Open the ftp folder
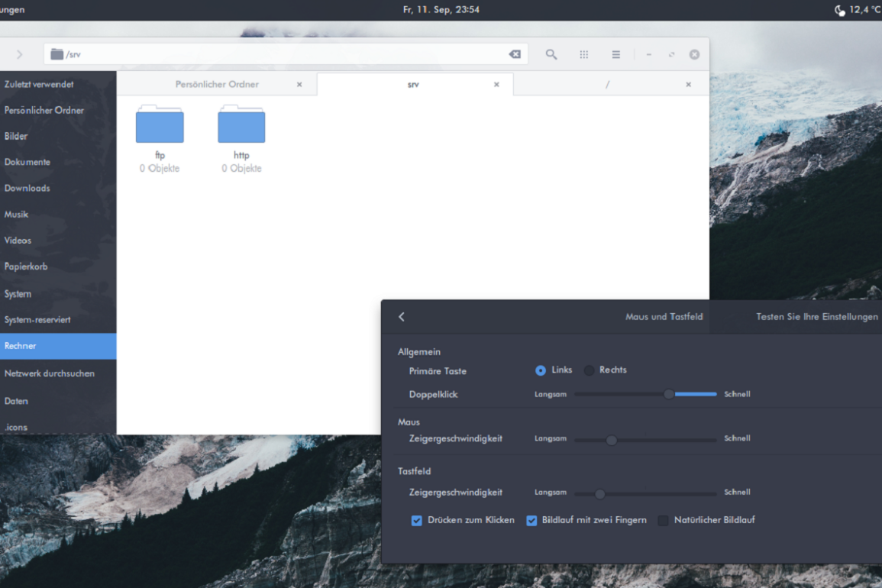882x588 pixels. (x=160, y=126)
